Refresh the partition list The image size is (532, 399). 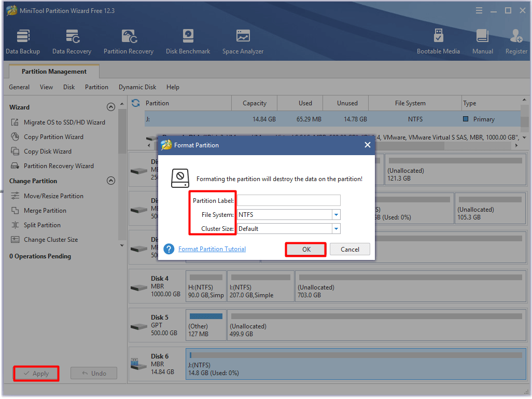pos(136,103)
